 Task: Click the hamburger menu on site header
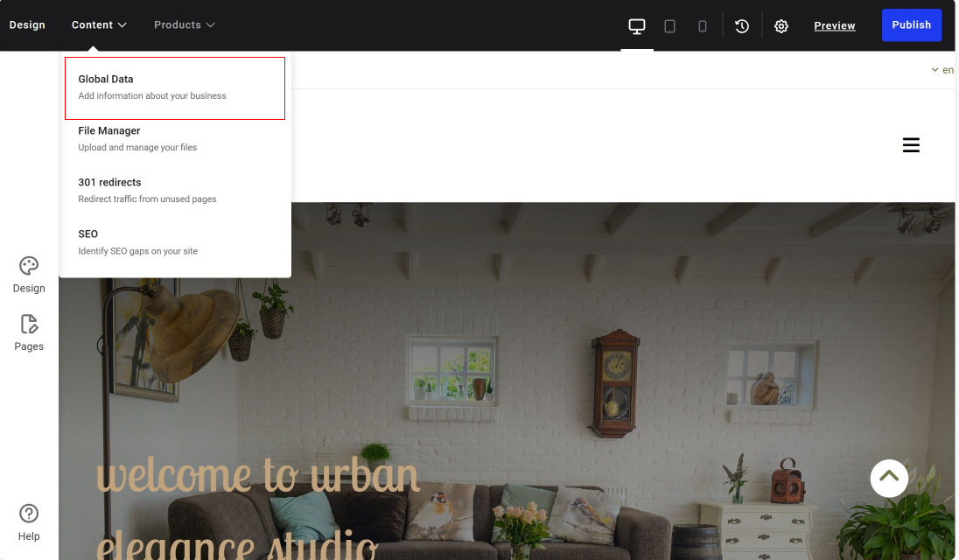click(911, 145)
